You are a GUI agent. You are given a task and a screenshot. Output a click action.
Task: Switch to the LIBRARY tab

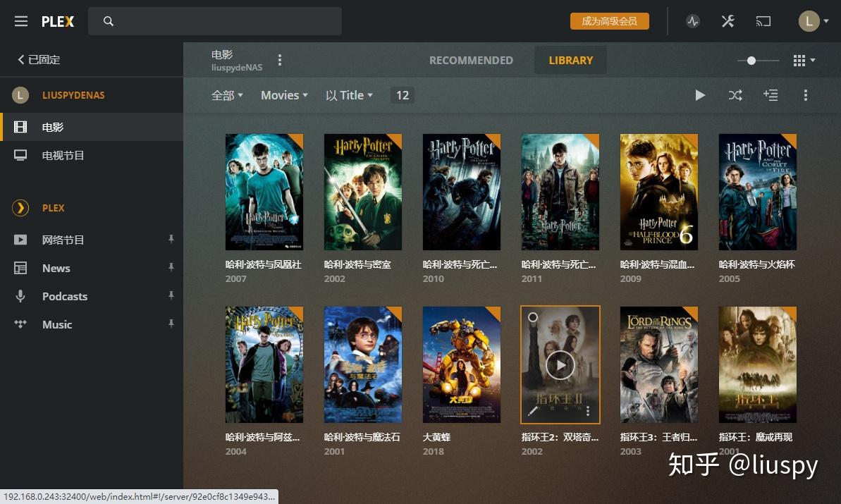pyautogui.click(x=571, y=60)
